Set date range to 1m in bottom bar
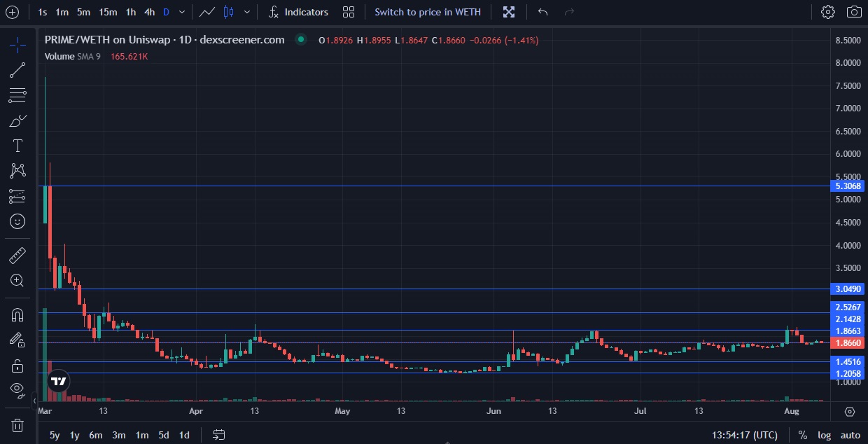The height and width of the screenshot is (444, 868). [x=142, y=435]
